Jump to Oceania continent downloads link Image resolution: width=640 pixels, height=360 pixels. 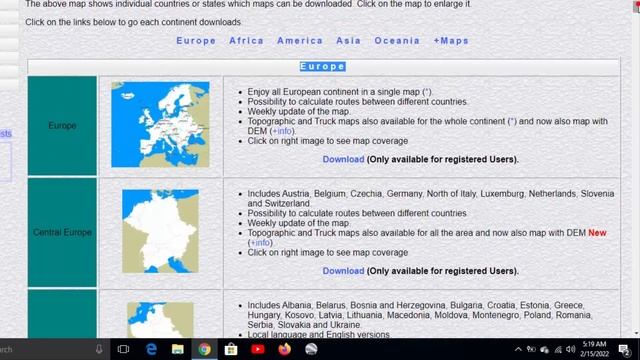point(397,41)
